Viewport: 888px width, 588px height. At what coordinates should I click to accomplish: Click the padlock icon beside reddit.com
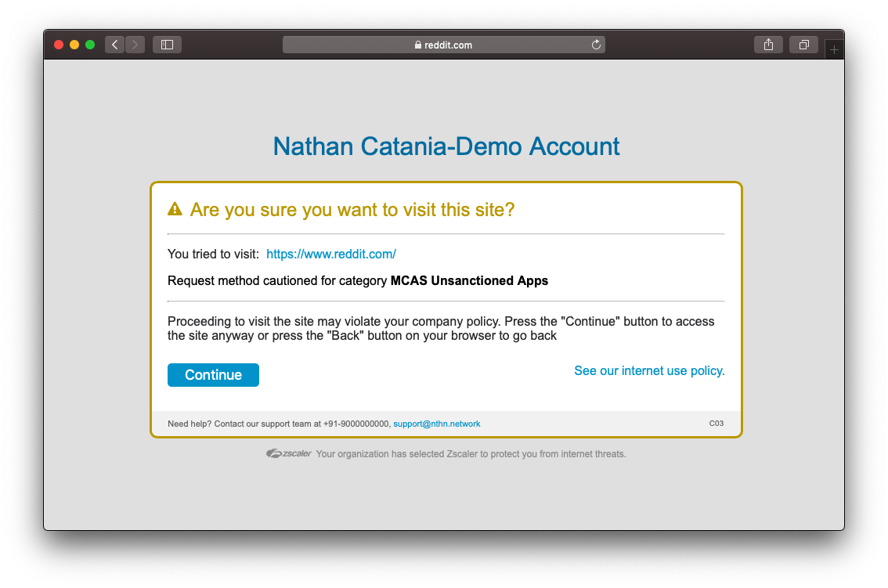418,45
